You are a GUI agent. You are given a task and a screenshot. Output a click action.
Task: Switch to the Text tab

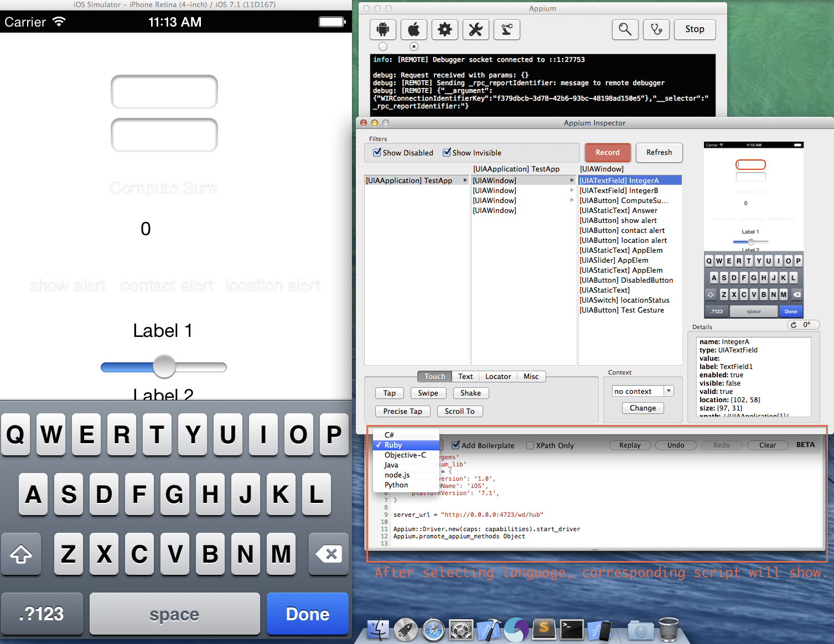[x=465, y=376]
